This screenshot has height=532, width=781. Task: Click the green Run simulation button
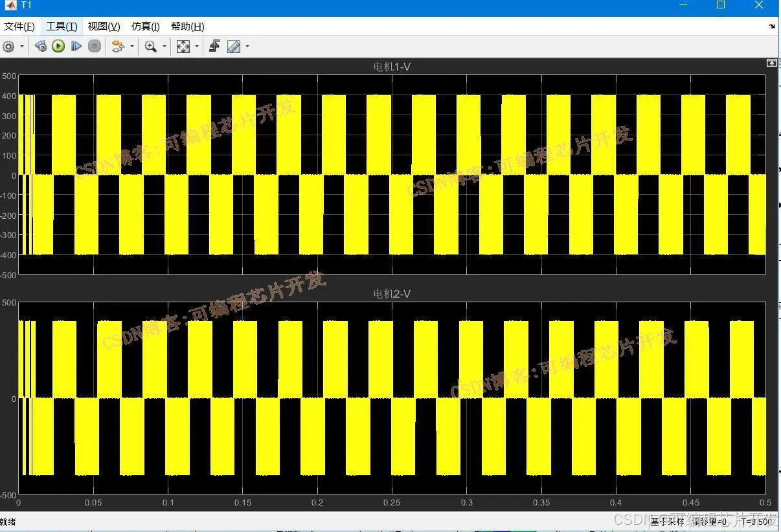pyautogui.click(x=58, y=46)
